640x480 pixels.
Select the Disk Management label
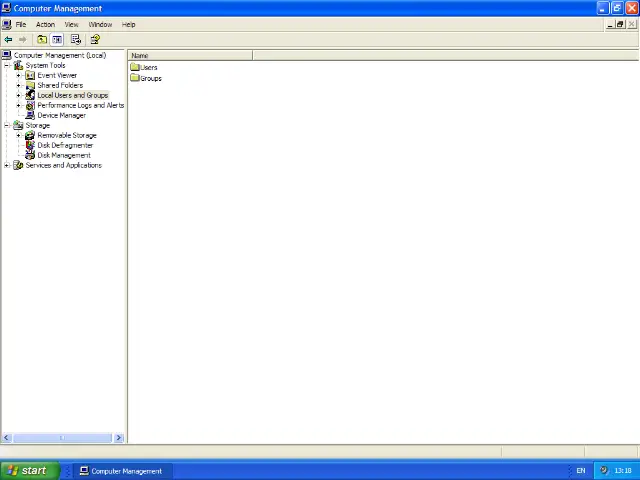point(64,156)
